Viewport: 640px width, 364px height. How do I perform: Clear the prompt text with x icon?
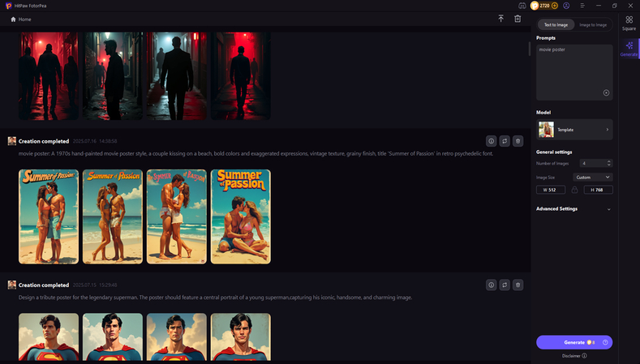(x=606, y=92)
